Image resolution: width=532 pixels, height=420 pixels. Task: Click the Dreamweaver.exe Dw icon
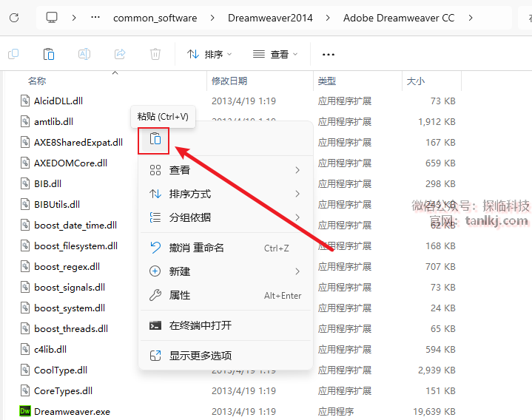[24, 411]
